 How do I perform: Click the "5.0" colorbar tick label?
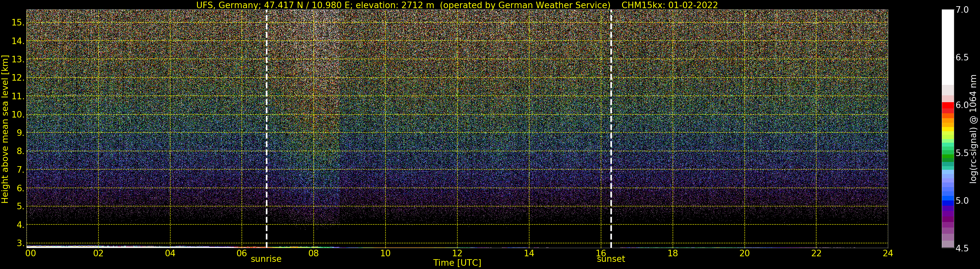pos(962,200)
